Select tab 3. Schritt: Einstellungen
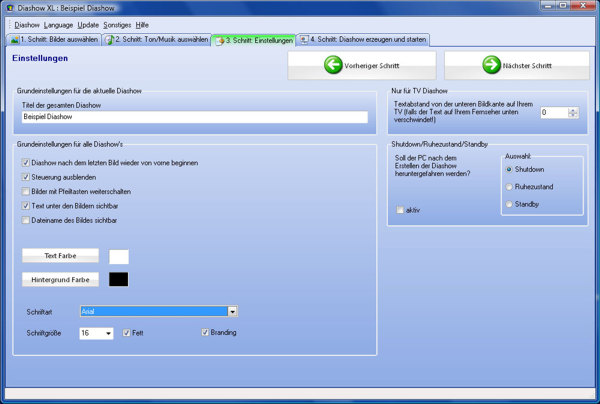Screen dimensions: 600x404 coord(254,40)
